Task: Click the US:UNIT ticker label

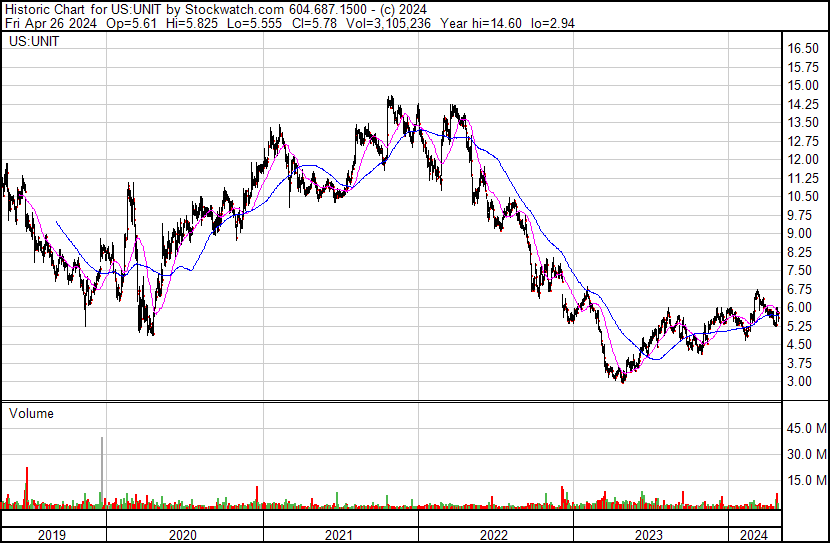Action: point(34,42)
